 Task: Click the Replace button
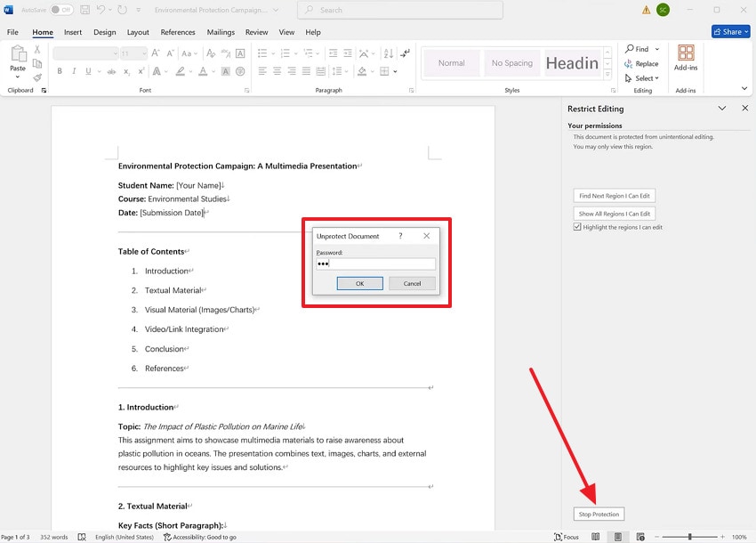click(641, 64)
